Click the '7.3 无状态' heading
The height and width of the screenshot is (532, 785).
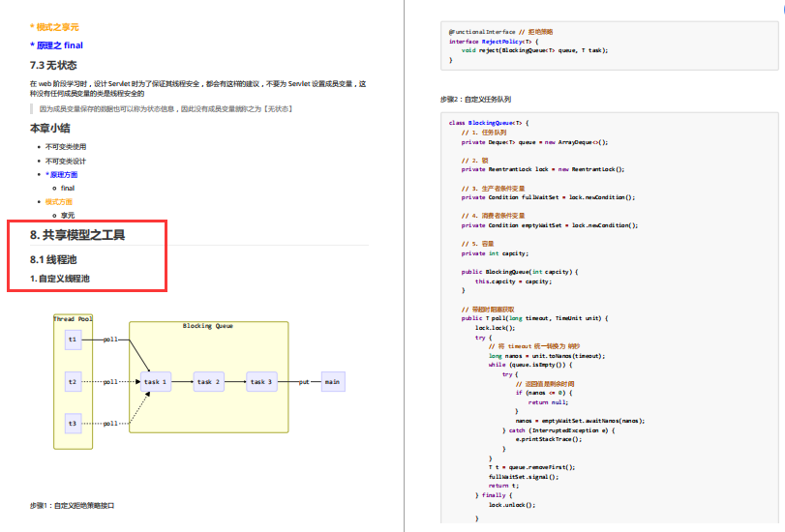(53, 65)
